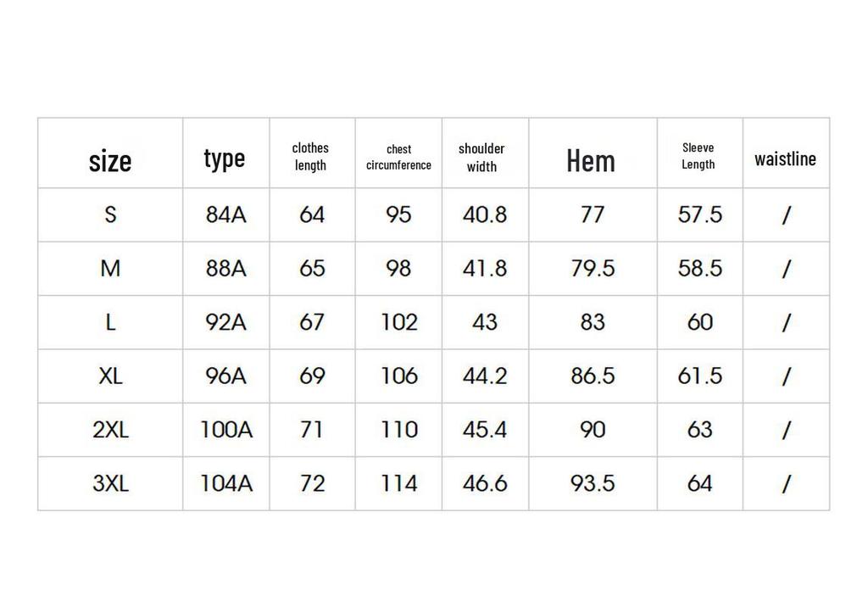Select the 'chest circumference' header cell
868x607 pixels.
pos(398,158)
